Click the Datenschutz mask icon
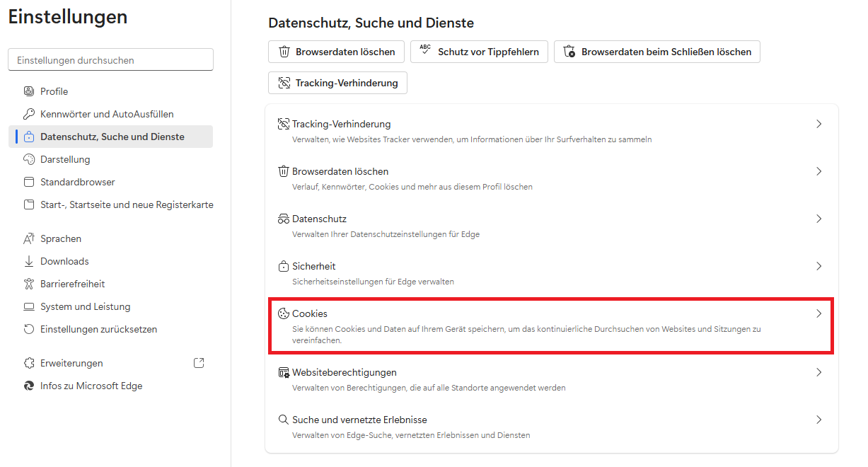Viewport: 868px width, 467px height. pyautogui.click(x=284, y=219)
